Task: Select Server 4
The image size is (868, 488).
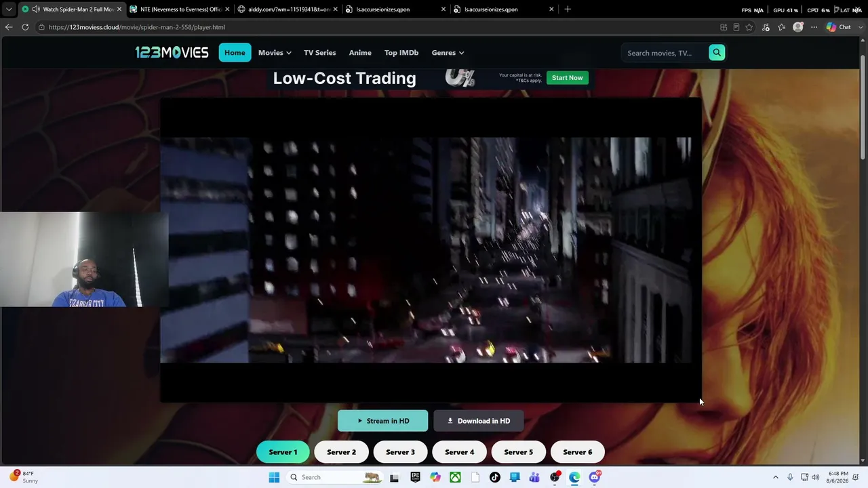Action: coord(459,452)
